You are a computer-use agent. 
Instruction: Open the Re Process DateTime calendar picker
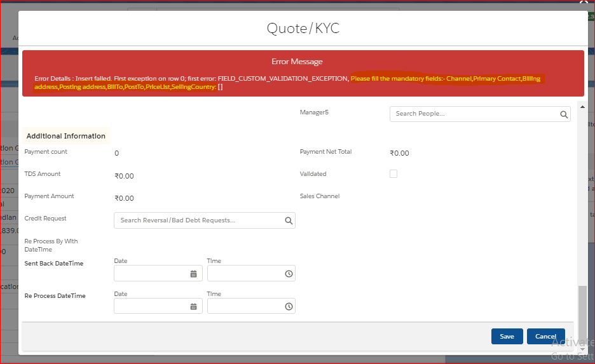click(x=193, y=306)
